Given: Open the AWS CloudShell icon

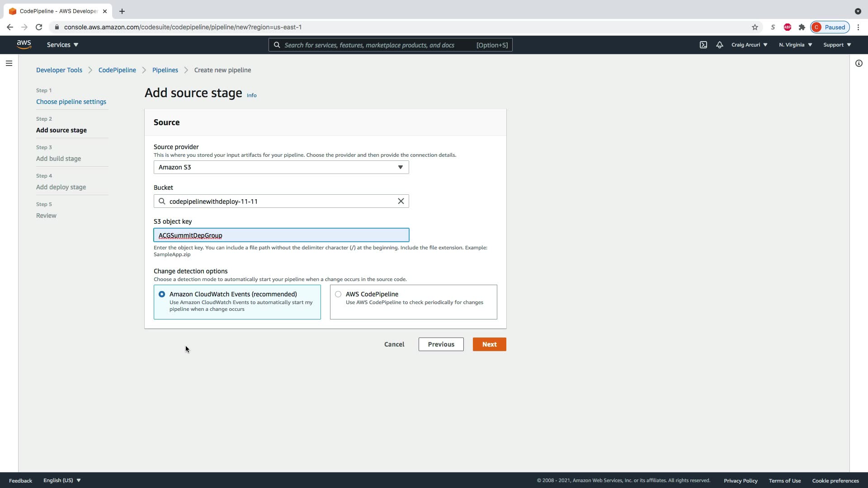Looking at the screenshot, I should (703, 45).
